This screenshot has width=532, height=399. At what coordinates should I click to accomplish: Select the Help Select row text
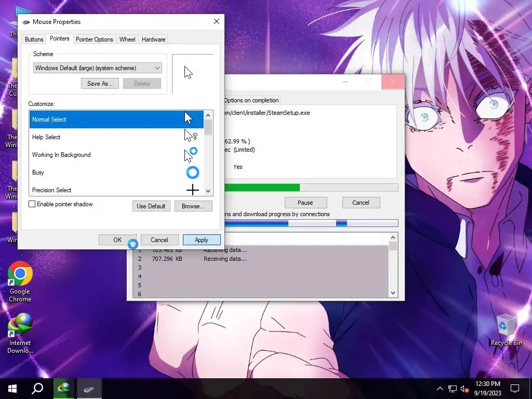tap(46, 137)
